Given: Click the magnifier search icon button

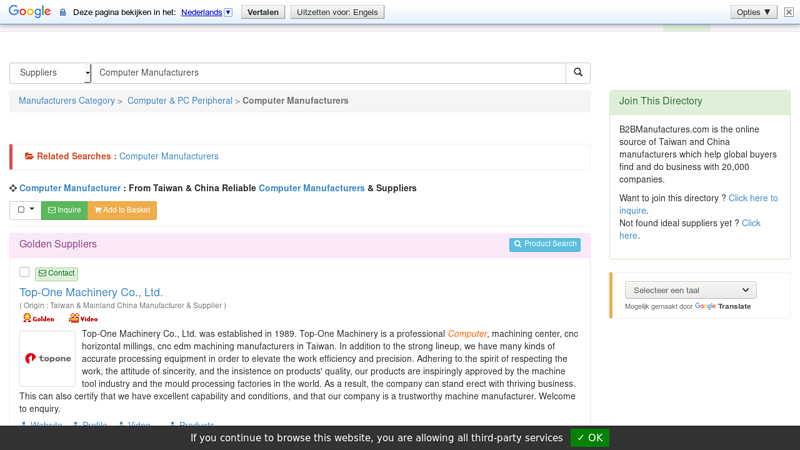Looking at the screenshot, I should tap(578, 72).
